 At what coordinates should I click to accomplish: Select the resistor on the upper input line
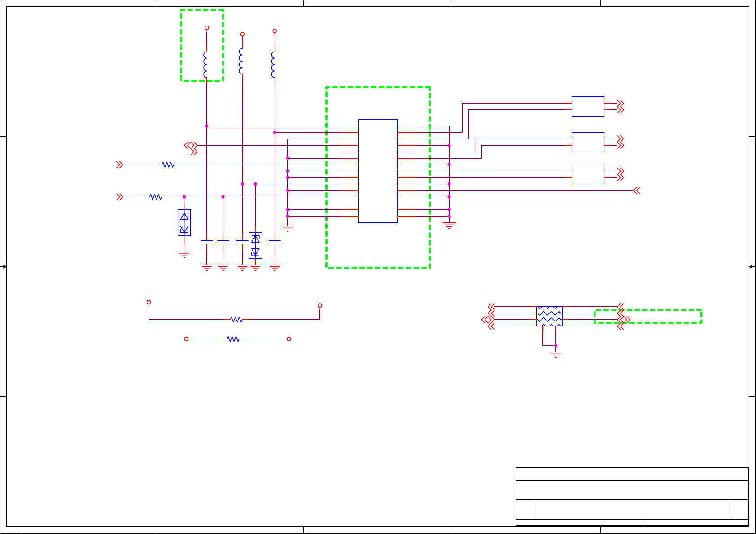pos(168,165)
